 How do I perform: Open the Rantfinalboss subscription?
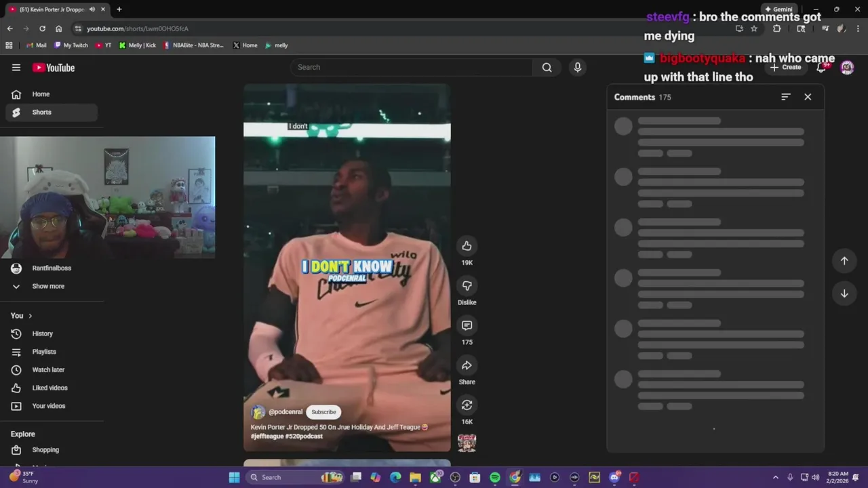click(x=52, y=268)
